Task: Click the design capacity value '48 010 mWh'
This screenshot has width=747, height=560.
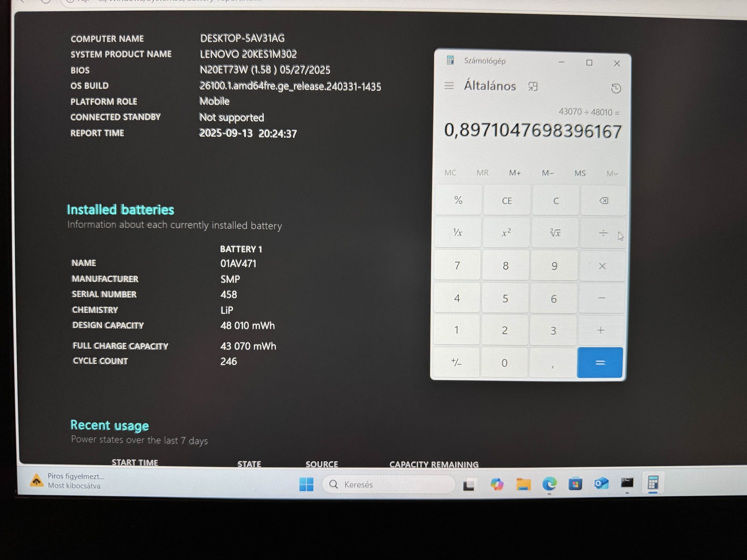Action: (x=248, y=326)
